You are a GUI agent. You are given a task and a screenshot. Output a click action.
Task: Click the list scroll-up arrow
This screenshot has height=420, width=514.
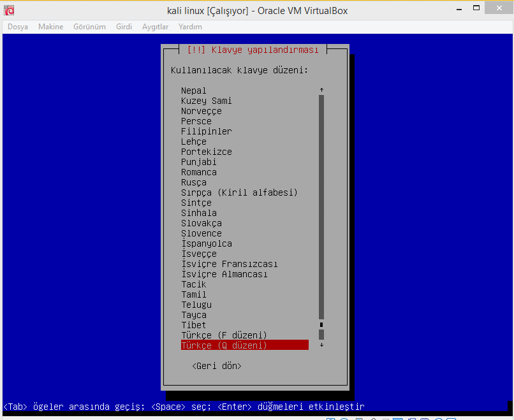click(x=321, y=90)
